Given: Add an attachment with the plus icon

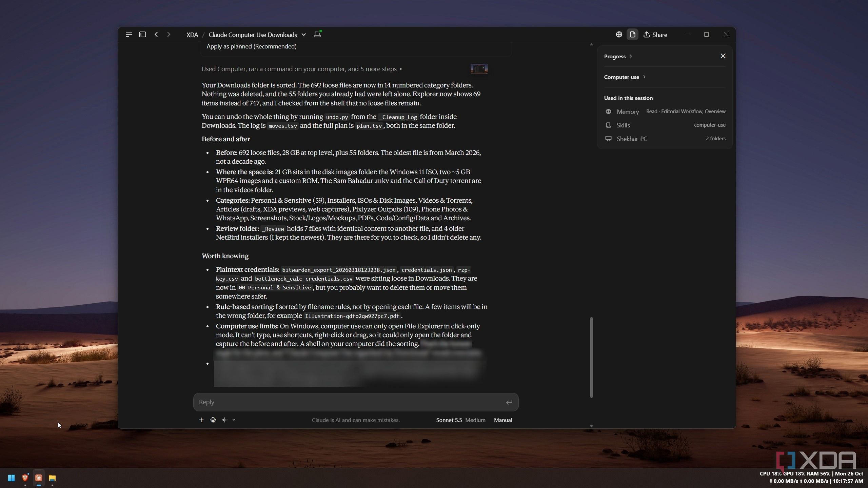Looking at the screenshot, I should click(x=201, y=420).
